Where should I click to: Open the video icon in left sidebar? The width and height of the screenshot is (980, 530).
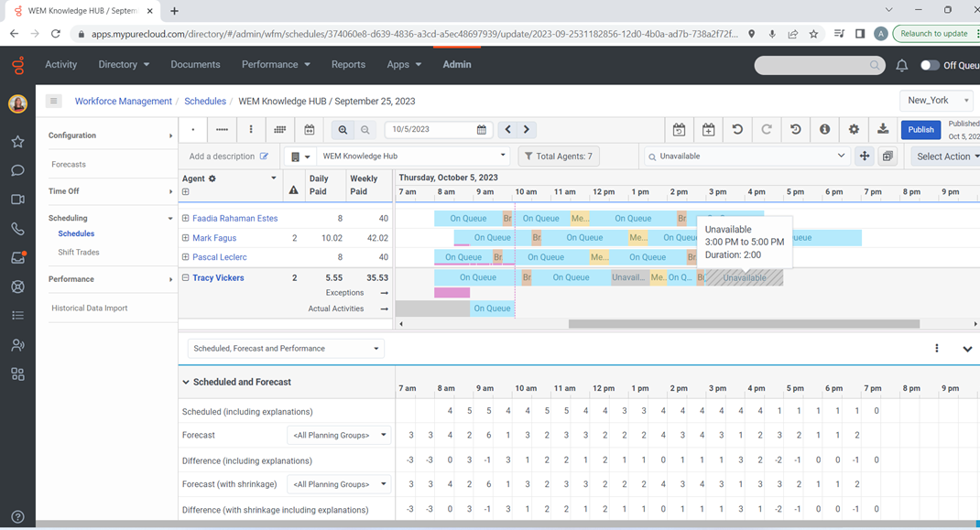click(x=17, y=200)
